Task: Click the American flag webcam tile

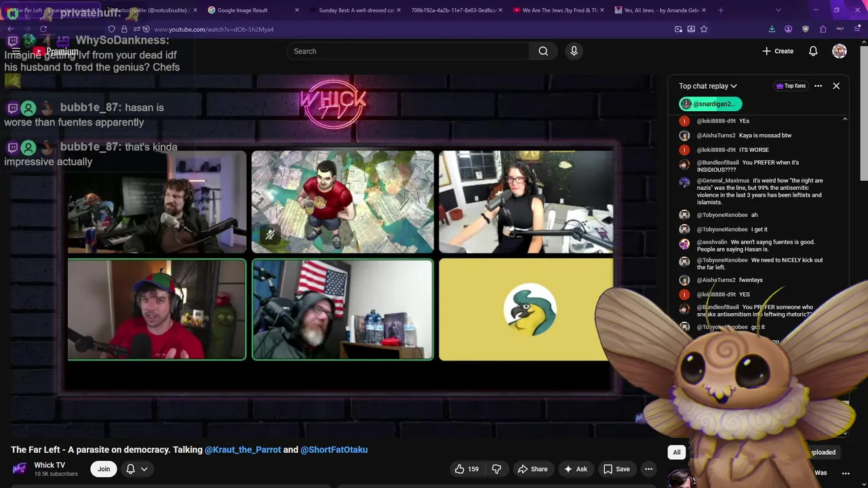Action: (x=342, y=310)
